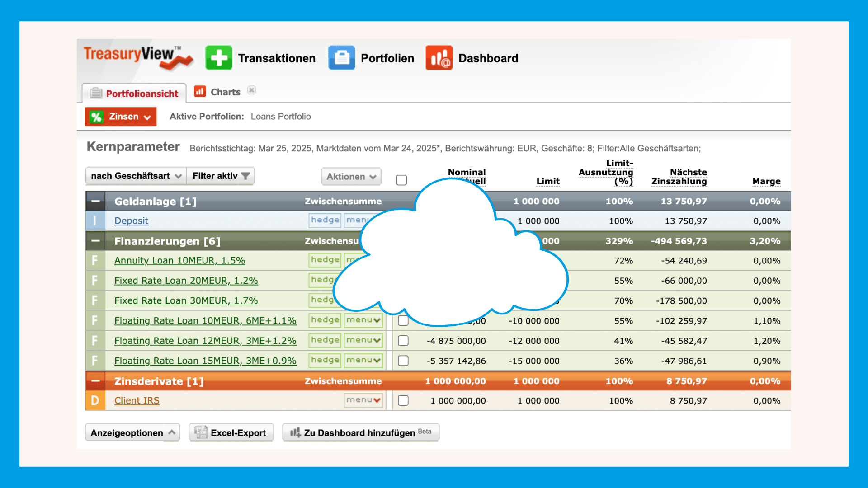
Task: Open Portfolien via the clipboard icon
Action: click(x=342, y=57)
